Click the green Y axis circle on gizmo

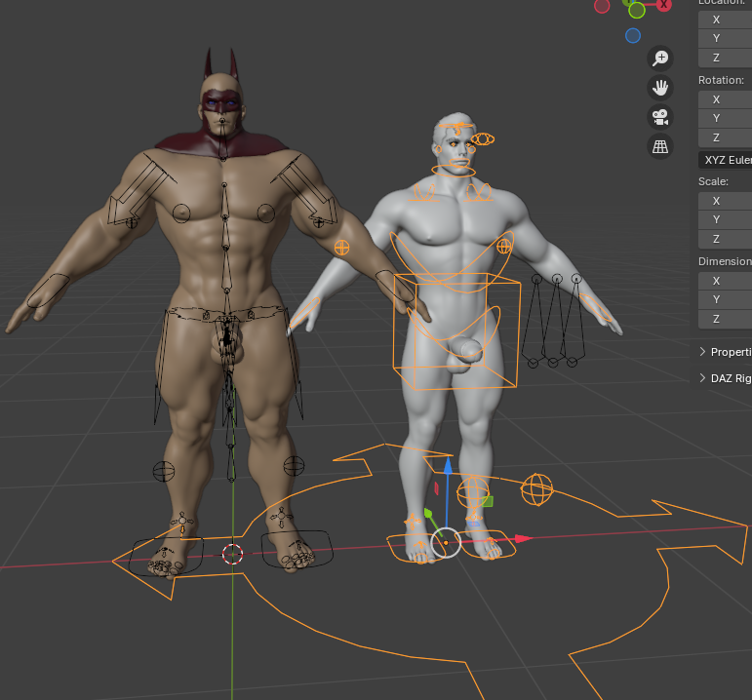tap(637, 10)
